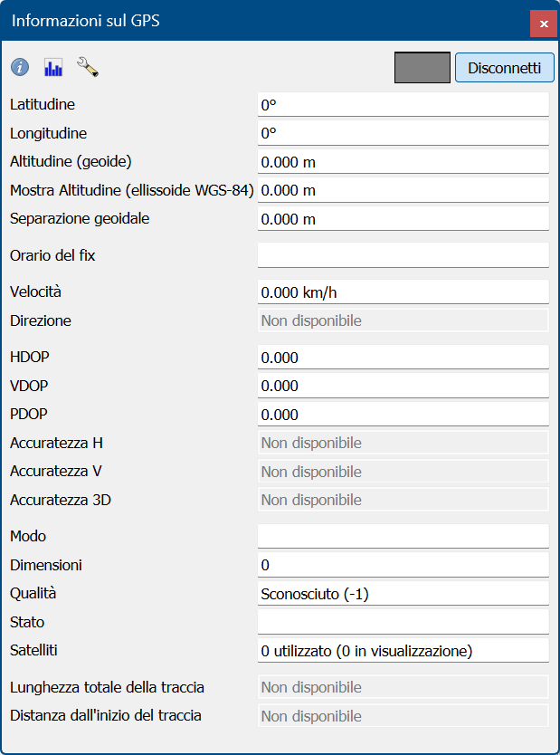Click the Accuratezza 3D label
560x755 pixels.
[61, 500]
